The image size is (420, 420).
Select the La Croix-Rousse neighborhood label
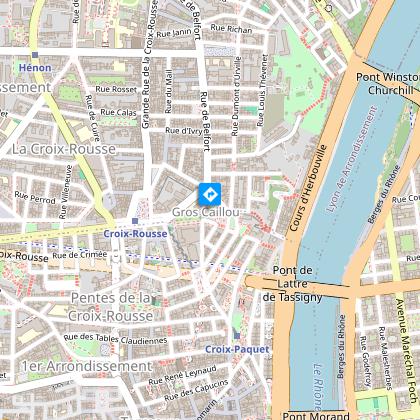point(64,149)
